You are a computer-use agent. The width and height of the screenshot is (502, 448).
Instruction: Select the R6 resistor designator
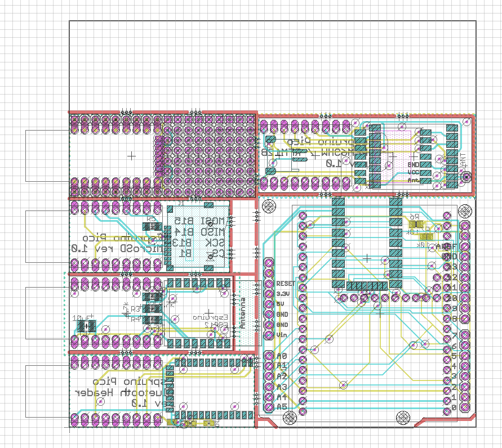coord(414,217)
